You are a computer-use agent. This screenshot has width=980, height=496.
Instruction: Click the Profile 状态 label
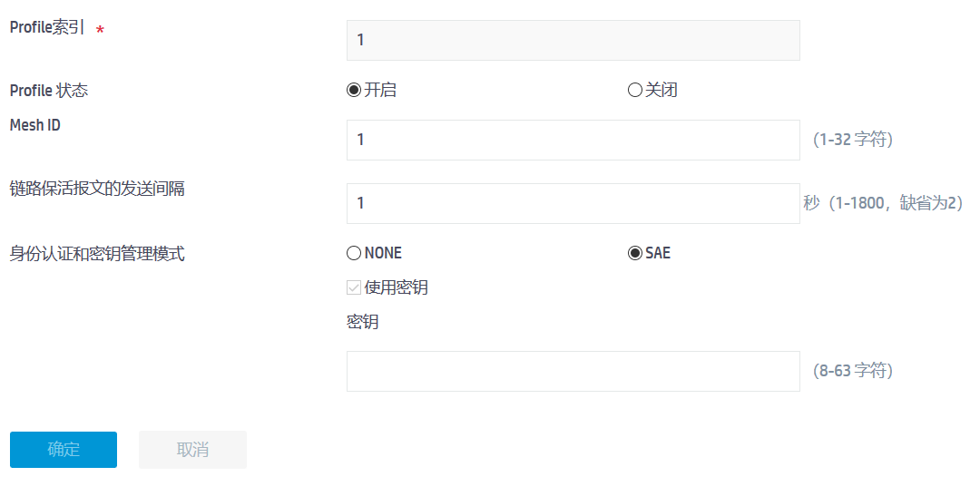(x=49, y=91)
